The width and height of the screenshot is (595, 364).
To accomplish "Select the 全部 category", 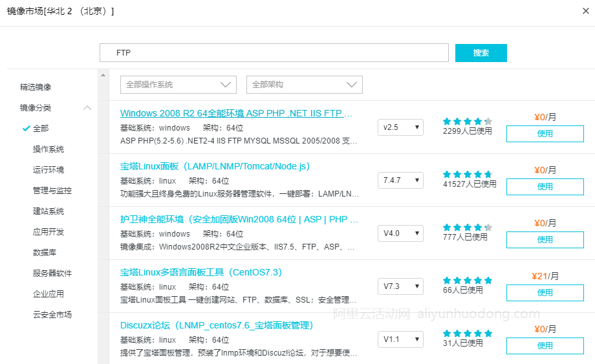I will (41, 129).
